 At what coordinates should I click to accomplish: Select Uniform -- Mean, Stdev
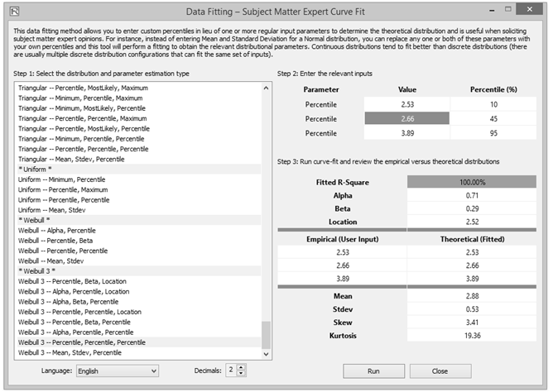pyautogui.click(x=139, y=210)
